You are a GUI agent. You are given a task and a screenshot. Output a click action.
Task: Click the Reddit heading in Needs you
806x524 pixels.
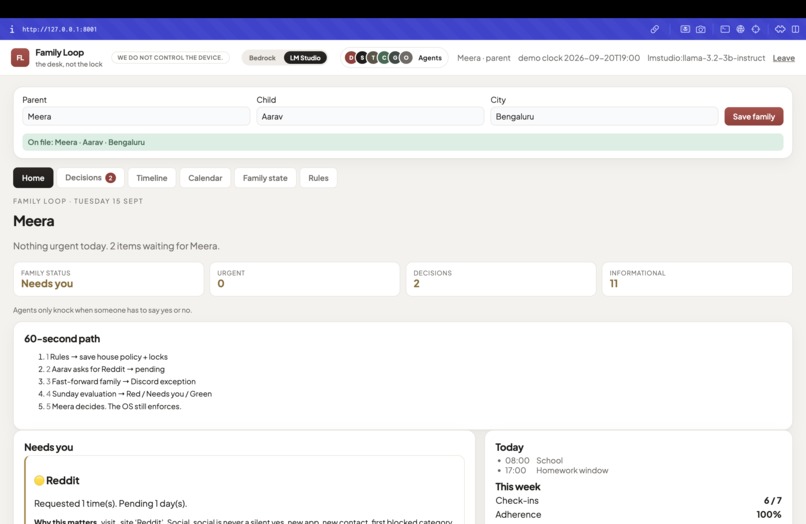pos(63,480)
